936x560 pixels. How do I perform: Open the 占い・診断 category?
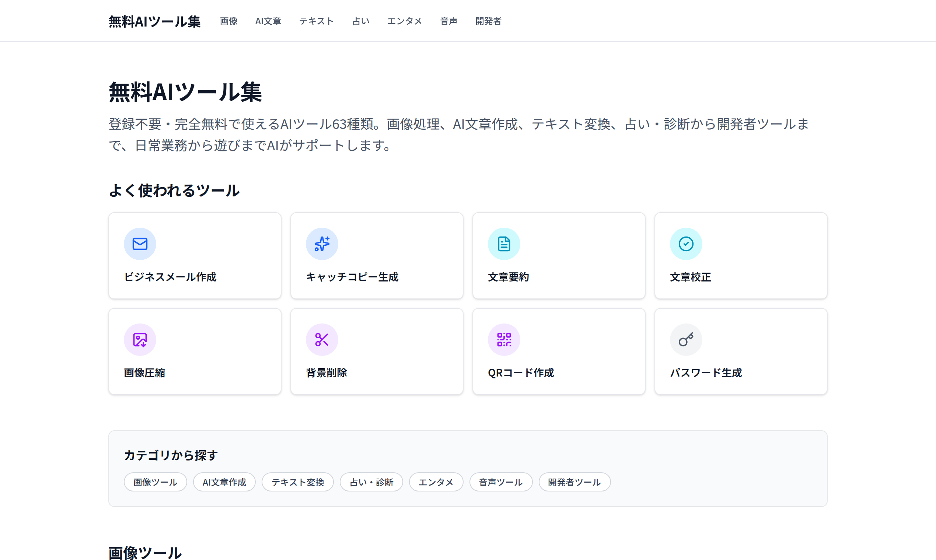pos(371,482)
